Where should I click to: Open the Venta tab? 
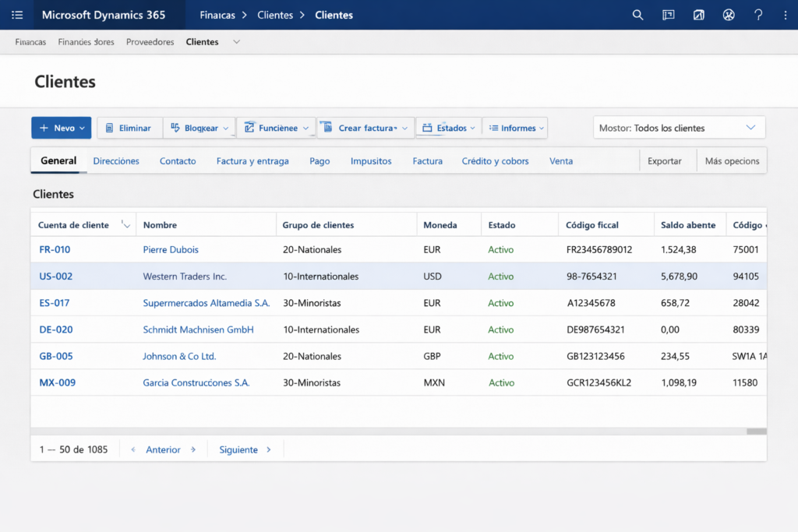pos(561,160)
